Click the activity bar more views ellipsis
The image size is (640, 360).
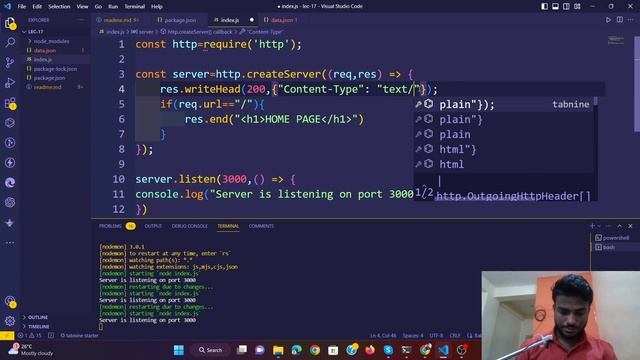pyautogui.click(x=10, y=243)
